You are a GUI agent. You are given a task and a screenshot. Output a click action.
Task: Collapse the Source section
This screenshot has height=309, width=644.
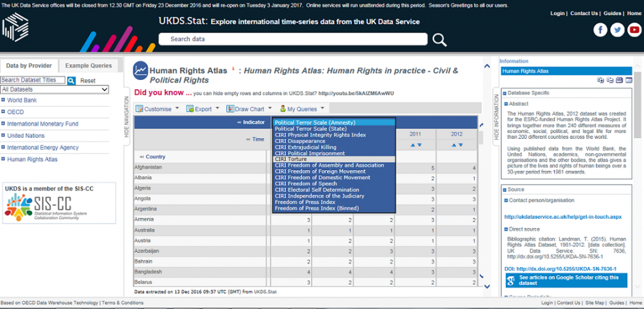(x=504, y=190)
